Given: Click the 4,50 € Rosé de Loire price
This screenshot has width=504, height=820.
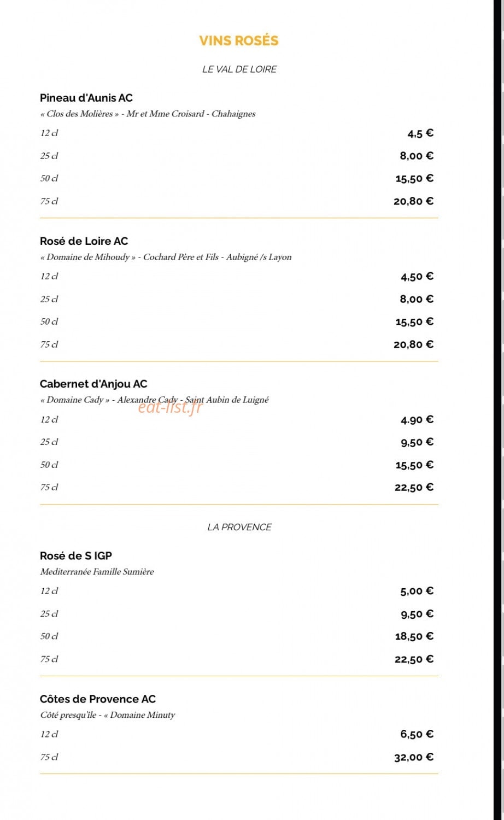Looking at the screenshot, I should (x=417, y=277).
